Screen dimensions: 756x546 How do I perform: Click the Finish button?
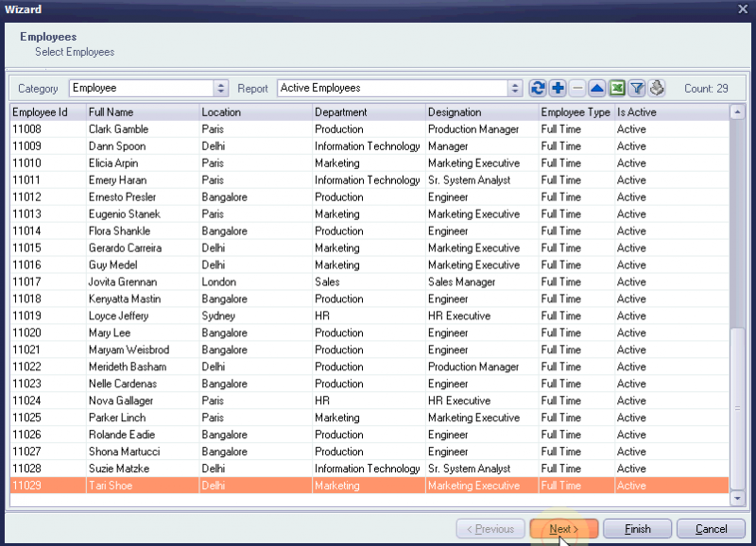pyautogui.click(x=637, y=529)
